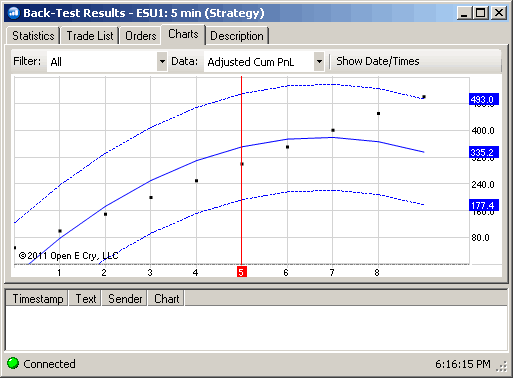Open the Description tab

click(x=237, y=36)
